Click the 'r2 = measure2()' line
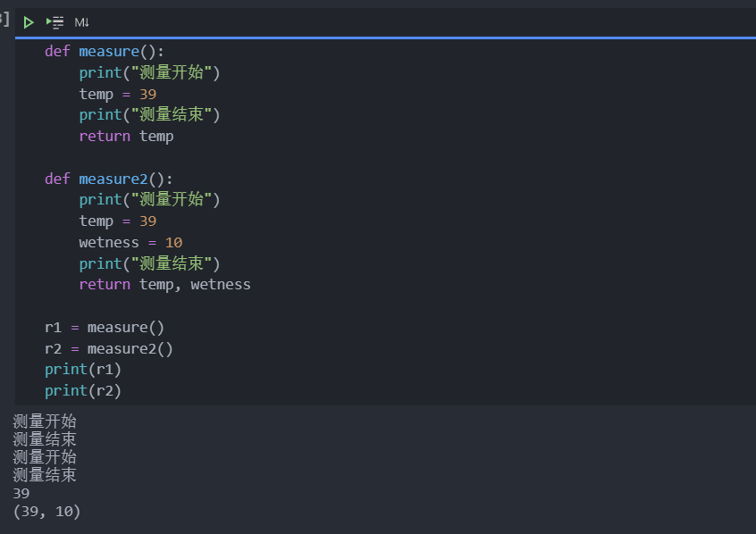 click(108, 348)
